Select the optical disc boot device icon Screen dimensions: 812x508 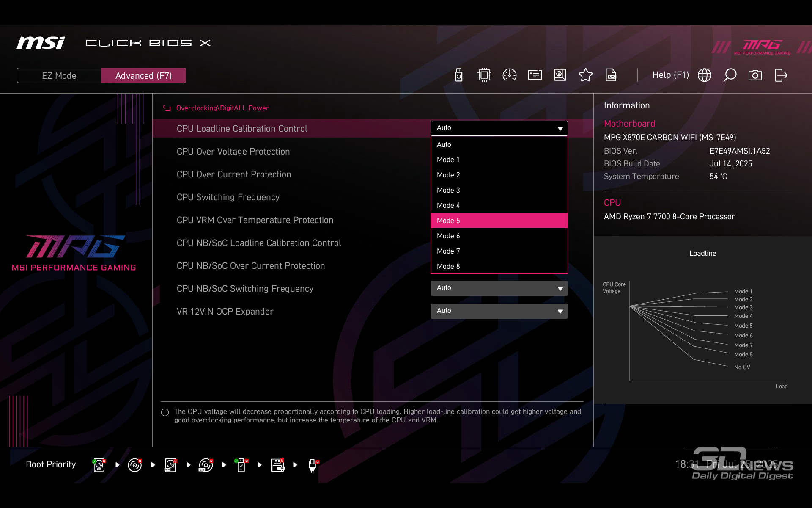(x=135, y=465)
